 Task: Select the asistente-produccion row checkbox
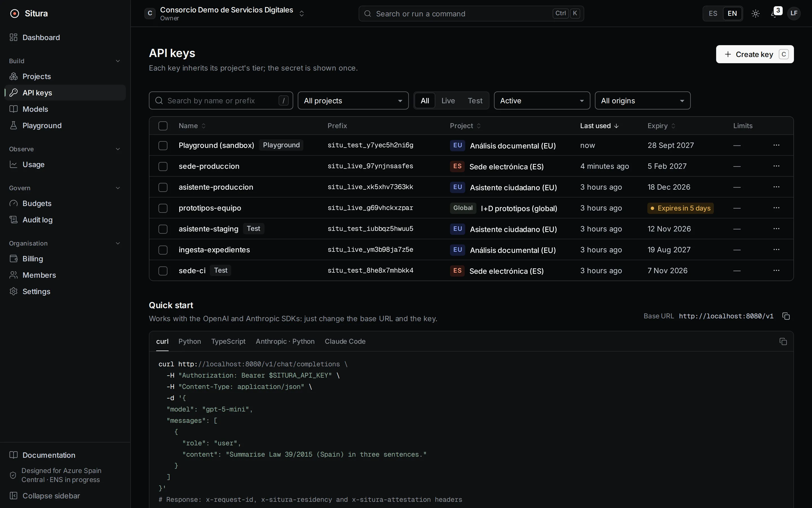click(x=163, y=187)
